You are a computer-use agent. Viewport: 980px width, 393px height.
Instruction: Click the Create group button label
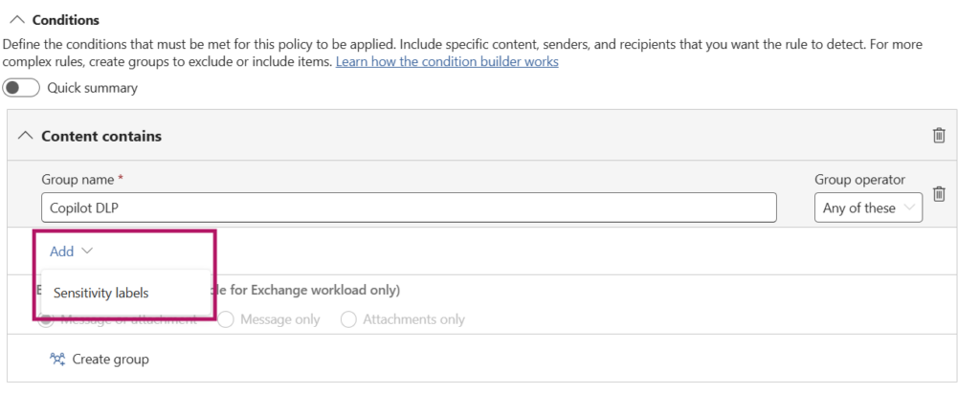pos(110,360)
